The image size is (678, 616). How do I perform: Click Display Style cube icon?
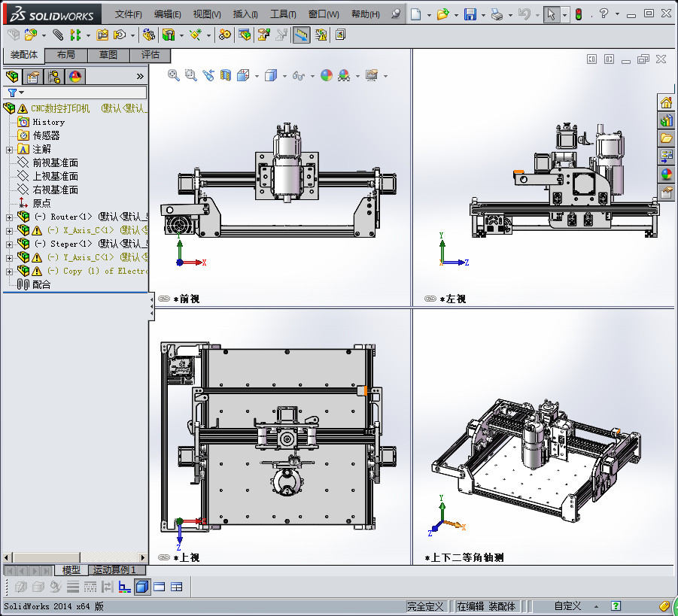[x=271, y=75]
